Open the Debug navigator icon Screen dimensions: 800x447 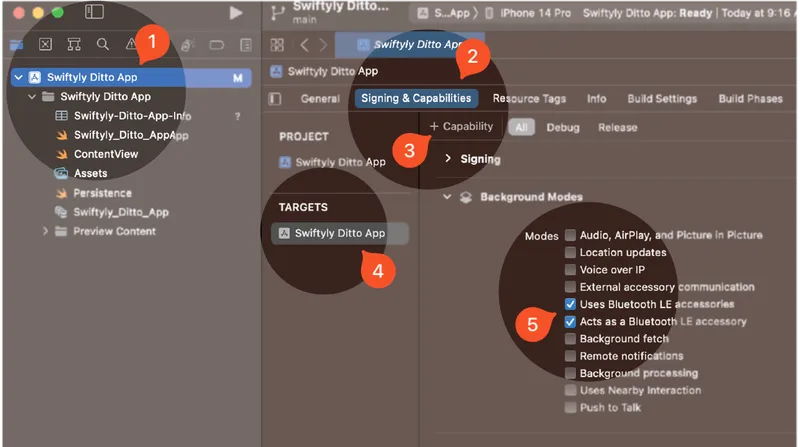pyautogui.click(x=187, y=45)
